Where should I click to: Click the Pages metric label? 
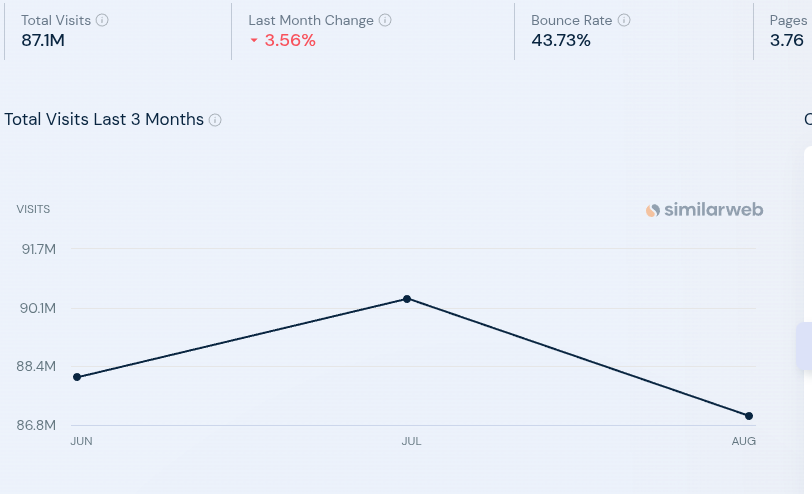point(788,20)
